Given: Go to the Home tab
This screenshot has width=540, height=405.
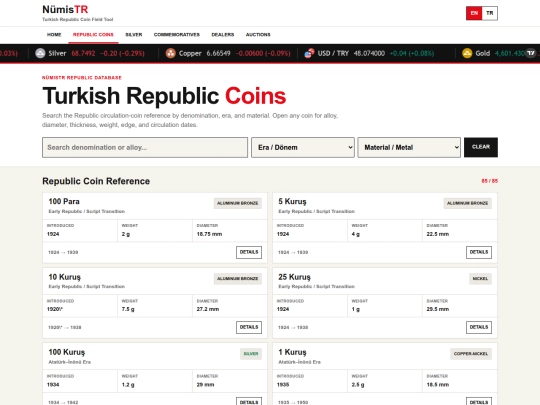Looking at the screenshot, I should 54,35.
